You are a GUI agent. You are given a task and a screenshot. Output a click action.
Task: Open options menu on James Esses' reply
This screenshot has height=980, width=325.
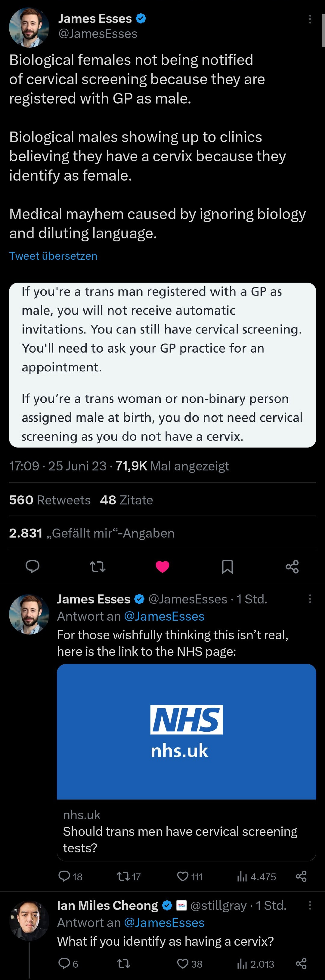pyautogui.click(x=310, y=599)
